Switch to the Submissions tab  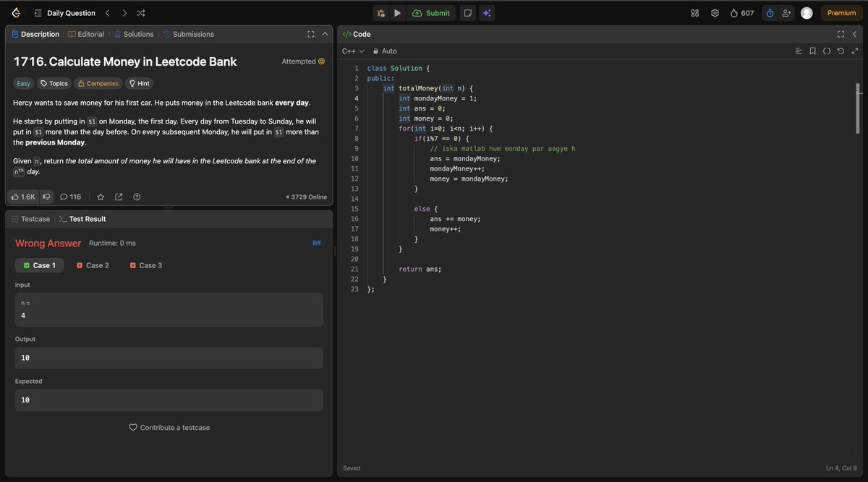188,34
